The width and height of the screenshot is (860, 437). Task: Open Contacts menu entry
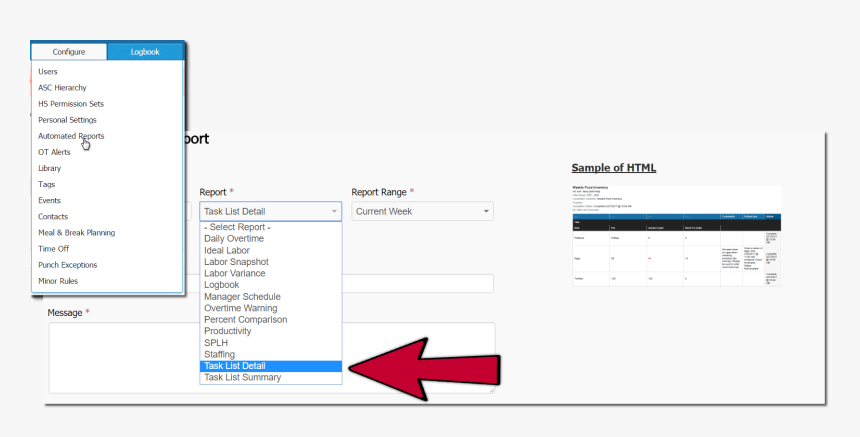(x=53, y=217)
